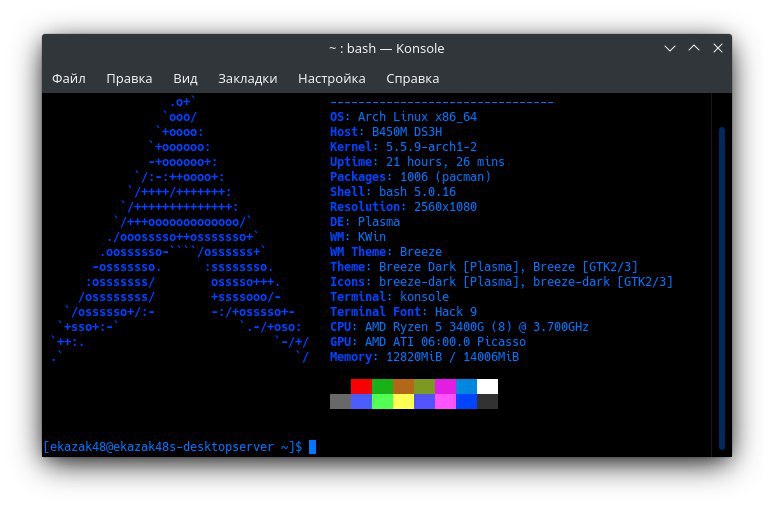Click the prompt text ekazak48@ekazak48s-desktopserver
This screenshot has width=774, height=507.
click(x=161, y=447)
